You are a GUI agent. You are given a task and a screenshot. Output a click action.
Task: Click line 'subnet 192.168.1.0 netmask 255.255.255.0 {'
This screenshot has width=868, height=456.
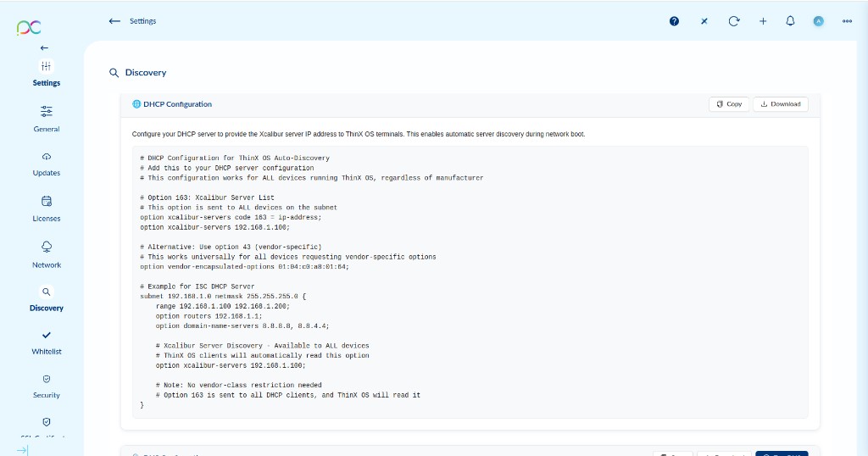(223, 297)
